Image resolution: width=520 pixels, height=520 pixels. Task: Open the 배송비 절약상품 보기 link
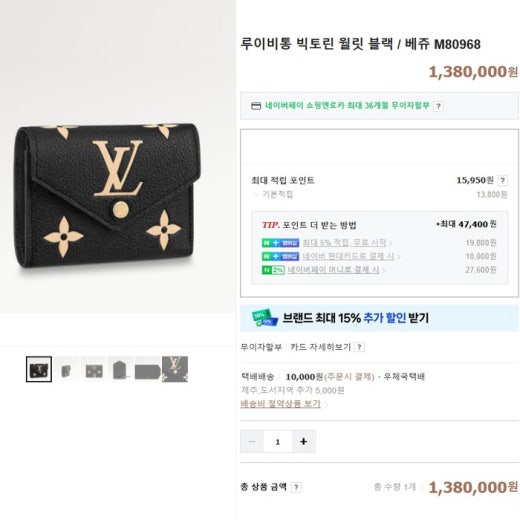(280, 404)
